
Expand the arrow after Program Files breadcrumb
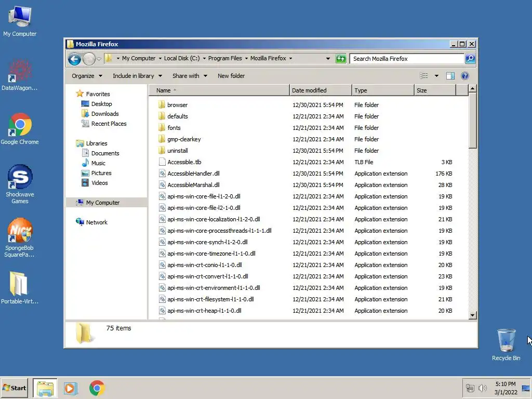click(246, 58)
